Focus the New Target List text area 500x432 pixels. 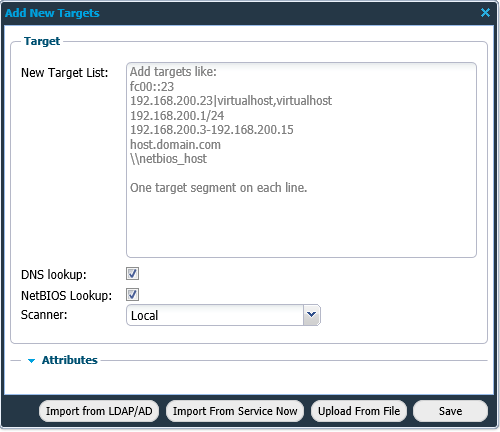(x=301, y=160)
